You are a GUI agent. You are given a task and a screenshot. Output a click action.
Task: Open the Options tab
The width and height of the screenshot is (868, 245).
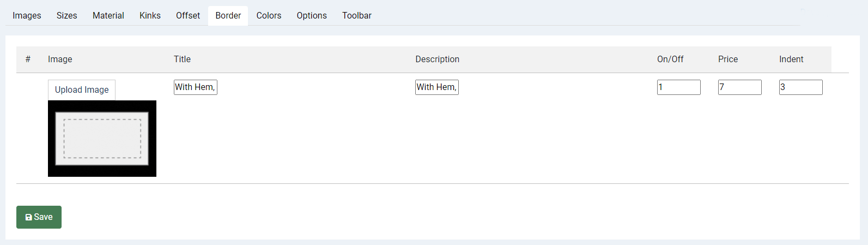pos(312,15)
